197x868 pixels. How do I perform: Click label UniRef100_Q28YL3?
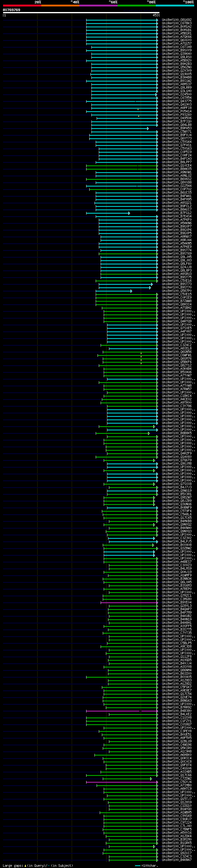(176, 606)
